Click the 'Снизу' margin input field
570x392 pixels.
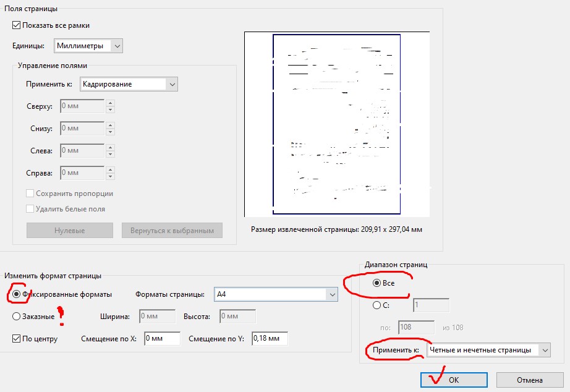coord(82,129)
